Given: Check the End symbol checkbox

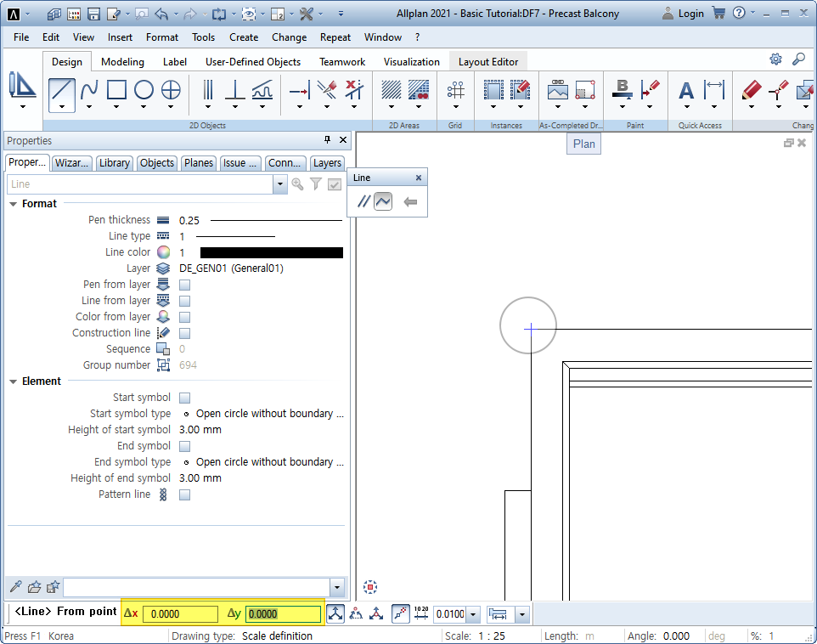Looking at the screenshot, I should 184,446.
